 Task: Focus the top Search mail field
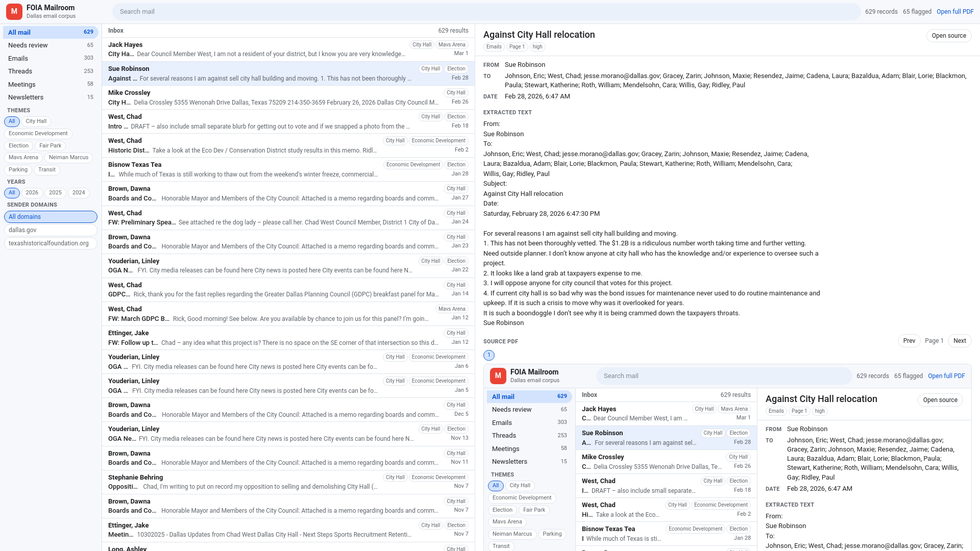coord(486,12)
